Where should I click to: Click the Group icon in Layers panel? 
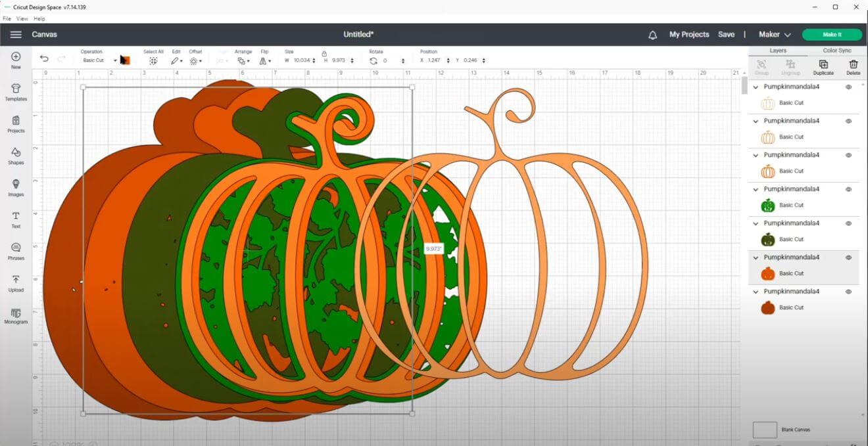point(761,67)
